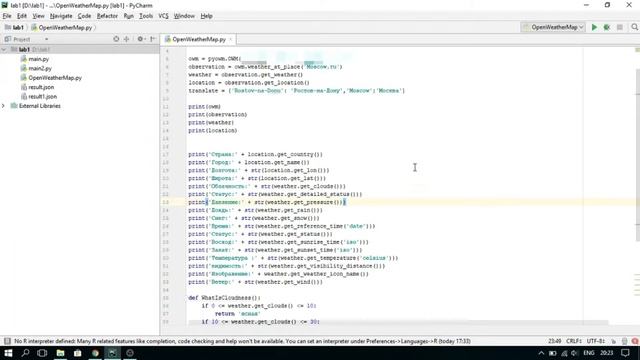Click the print(location) code line
This screenshot has height=360, width=640.
point(212,130)
